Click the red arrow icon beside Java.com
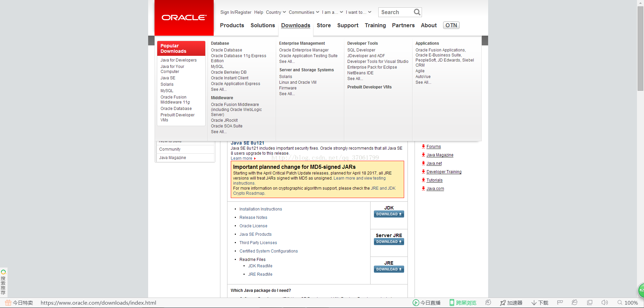 pyautogui.click(x=423, y=188)
